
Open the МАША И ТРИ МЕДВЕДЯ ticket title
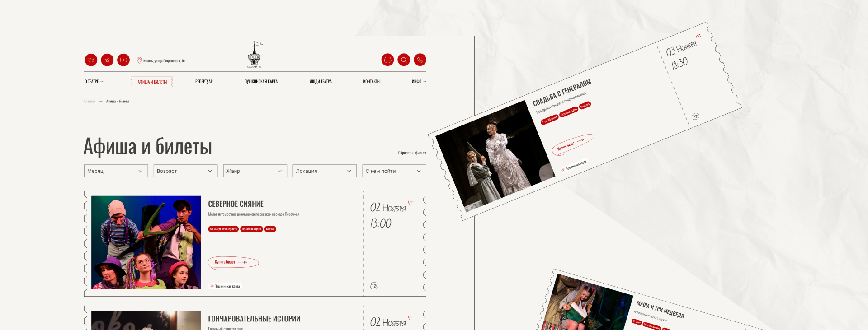point(660,309)
